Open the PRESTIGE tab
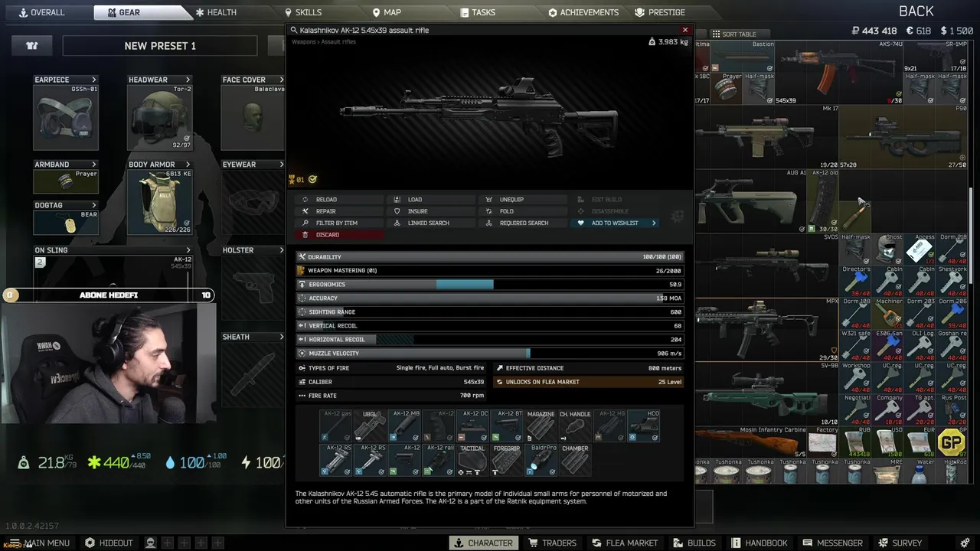 point(660,12)
